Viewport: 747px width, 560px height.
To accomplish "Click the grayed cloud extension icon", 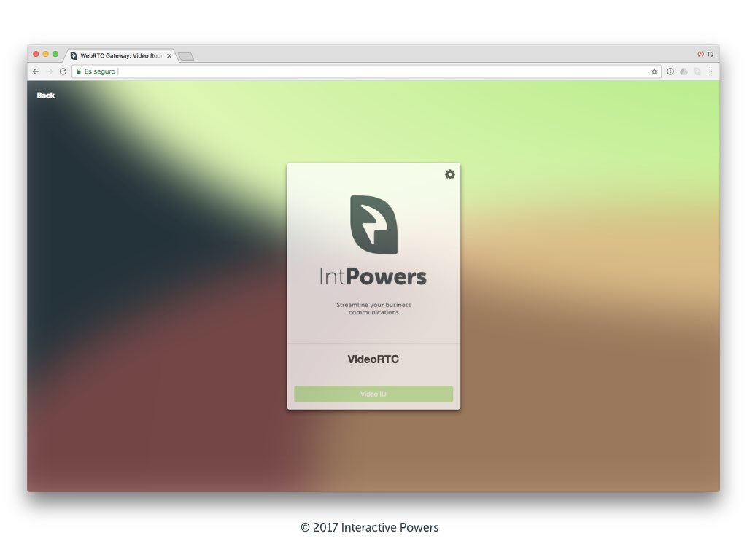I will tap(684, 71).
